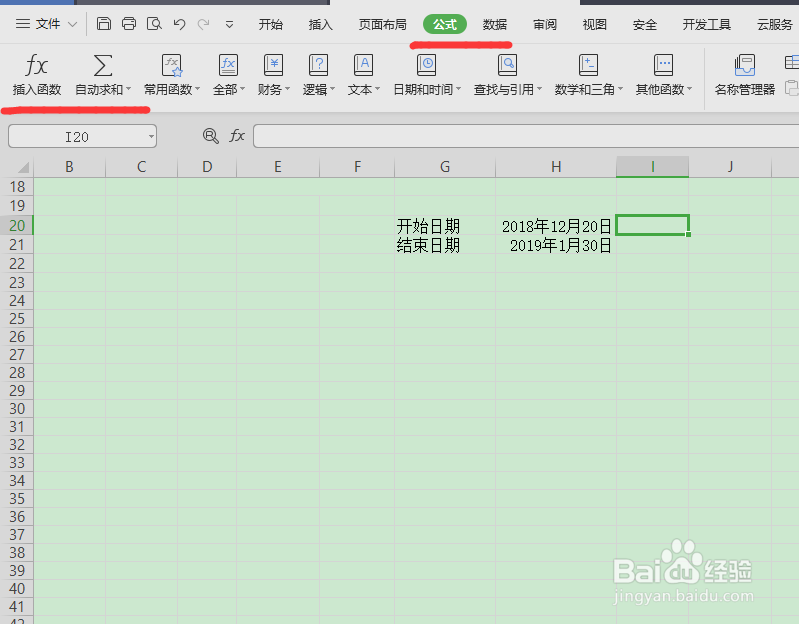Expand the 日期和时间 dropdown arrow
Screen dimensions: 799x624
[459, 89]
